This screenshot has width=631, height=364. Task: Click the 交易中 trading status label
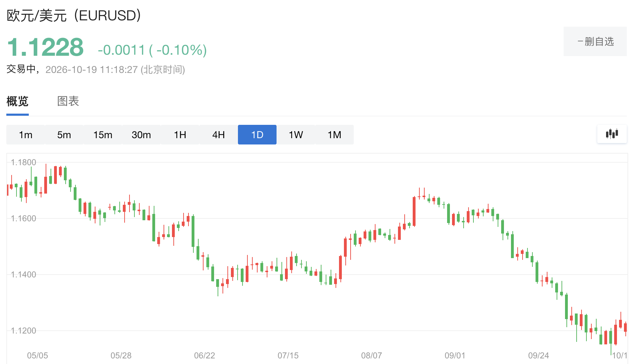point(21,69)
